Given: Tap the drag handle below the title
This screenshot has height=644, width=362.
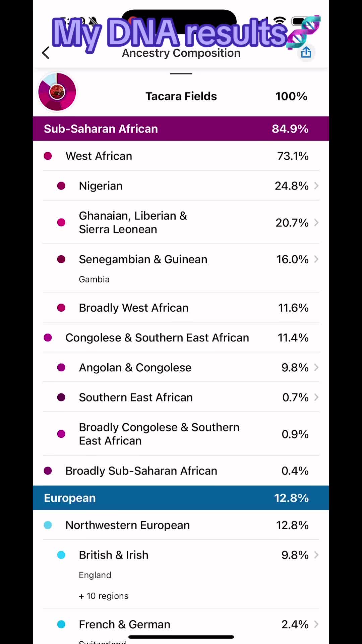Looking at the screenshot, I should point(181,73).
